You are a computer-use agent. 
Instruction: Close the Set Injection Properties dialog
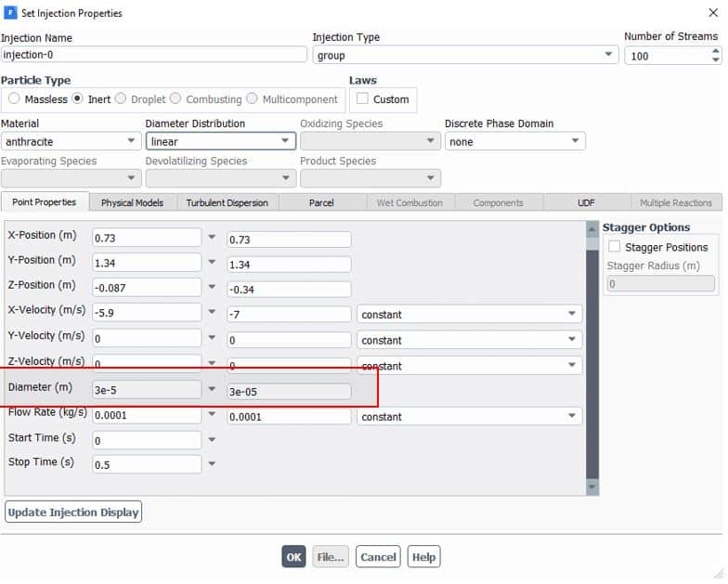tap(711, 13)
